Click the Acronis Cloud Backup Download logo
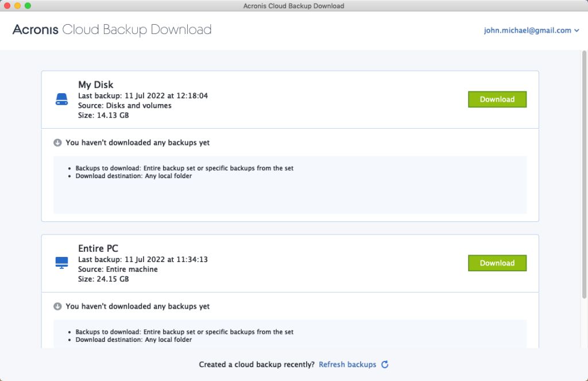This screenshot has height=381, width=588. coord(112,29)
